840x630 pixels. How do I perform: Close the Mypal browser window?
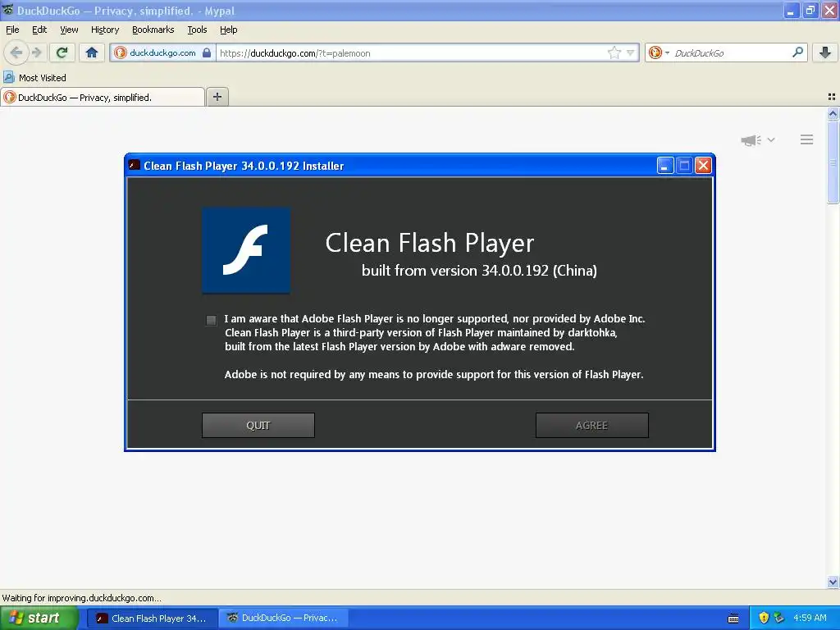(829, 10)
